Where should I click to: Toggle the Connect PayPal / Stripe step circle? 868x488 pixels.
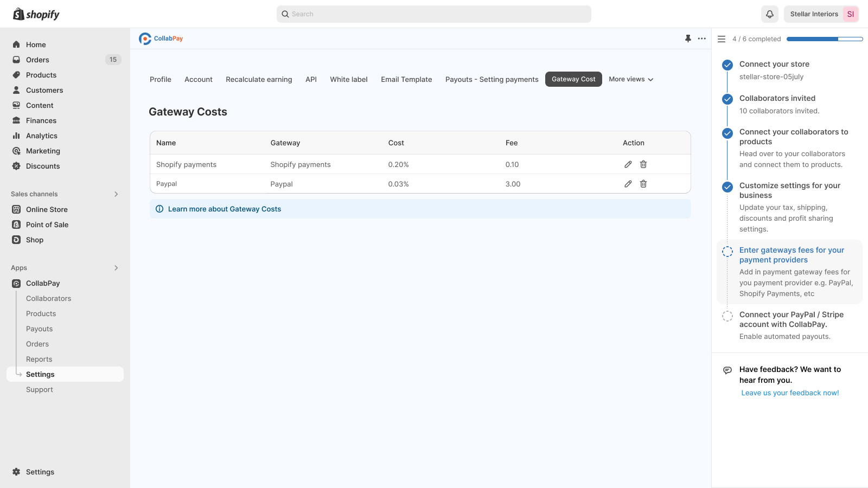(x=727, y=316)
